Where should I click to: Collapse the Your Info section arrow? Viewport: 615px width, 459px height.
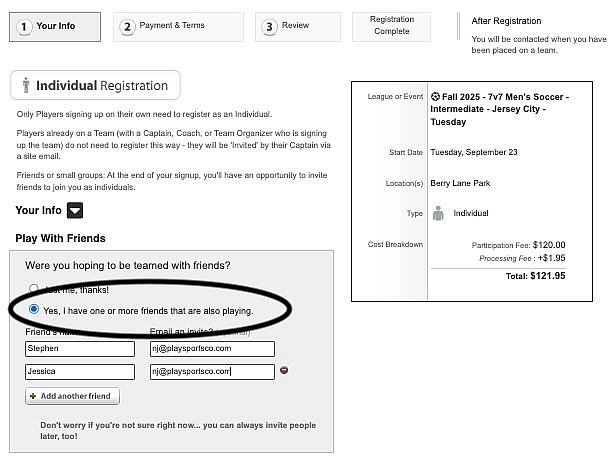pos(75,211)
